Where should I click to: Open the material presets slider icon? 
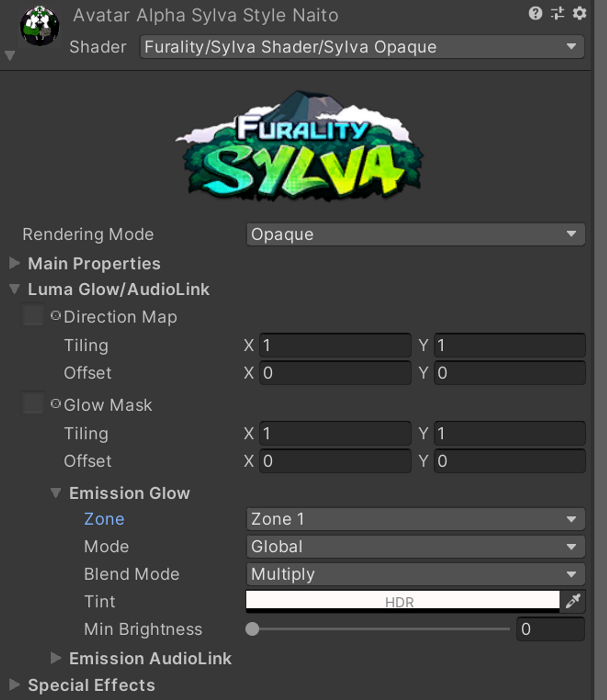pos(557,13)
